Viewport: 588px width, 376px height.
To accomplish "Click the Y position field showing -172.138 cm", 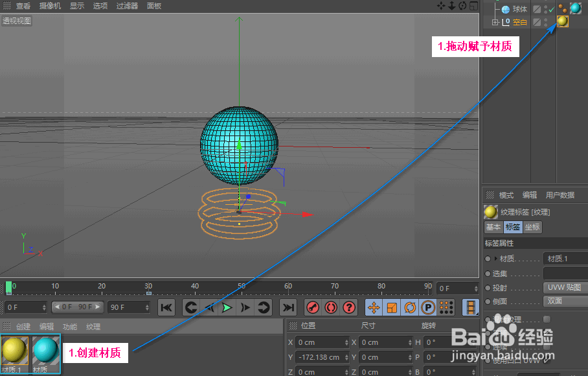I will point(322,357).
